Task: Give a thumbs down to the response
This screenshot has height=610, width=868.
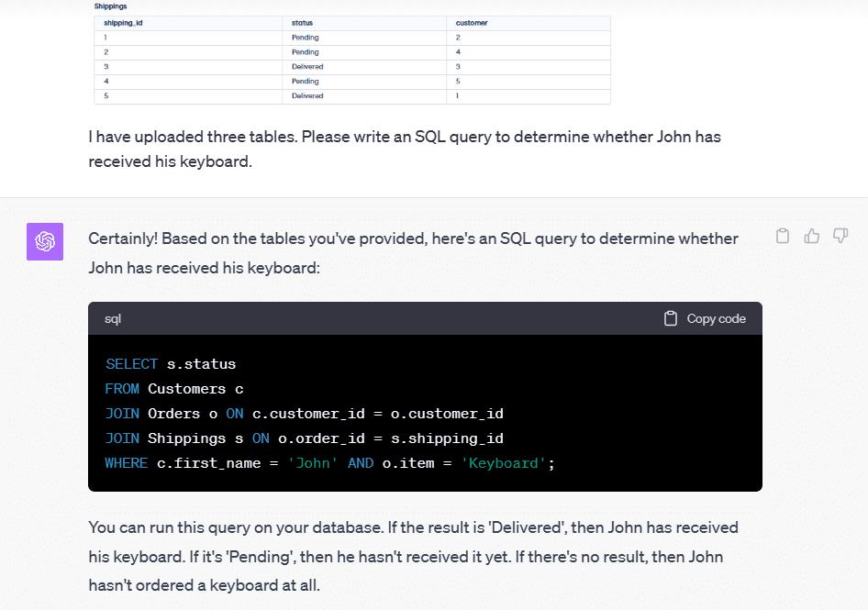Action: point(840,236)
